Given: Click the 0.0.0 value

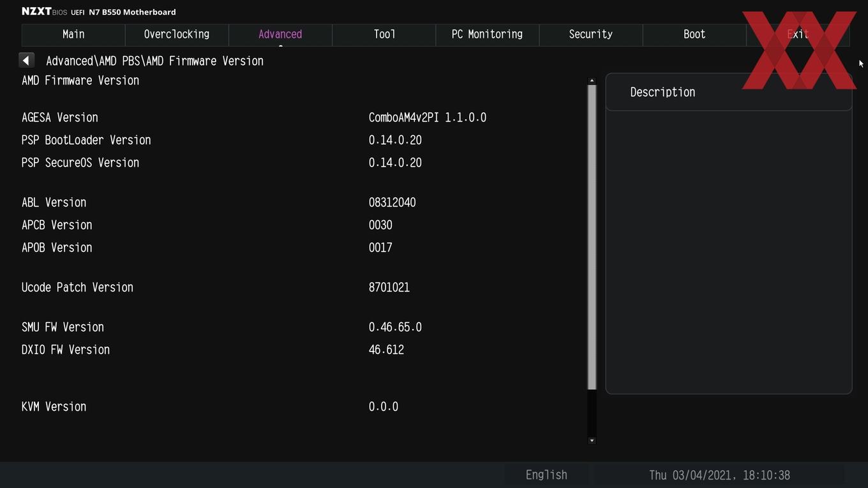Looking at the screenshot, I should [384, 406].
